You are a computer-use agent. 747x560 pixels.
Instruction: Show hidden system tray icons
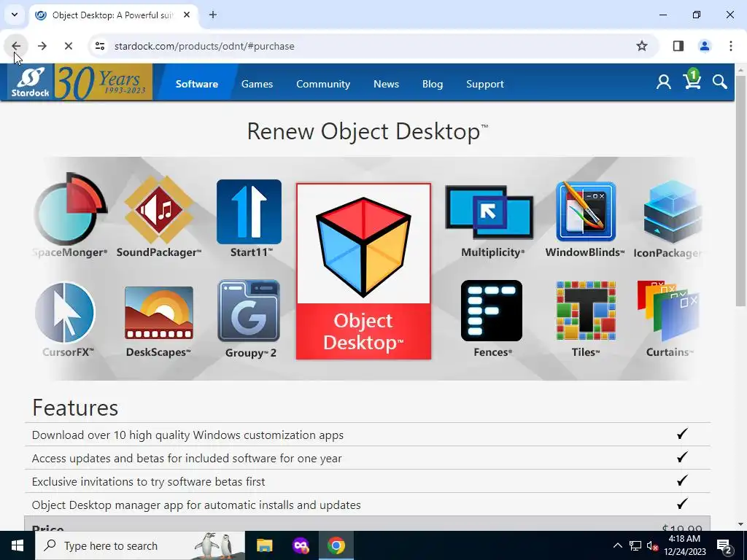point(617,545)
